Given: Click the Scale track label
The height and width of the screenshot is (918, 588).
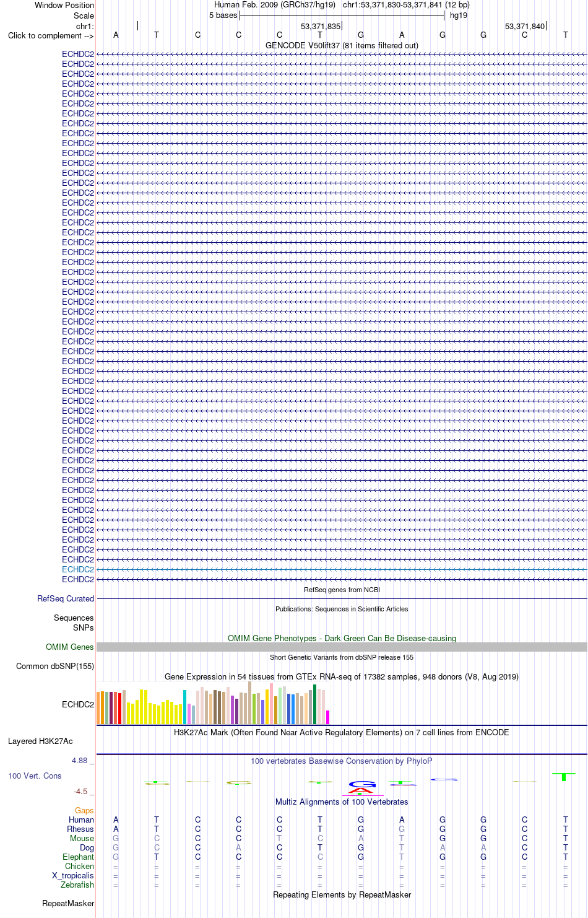Looking at the screenshot, I should (x=84, y=15).
